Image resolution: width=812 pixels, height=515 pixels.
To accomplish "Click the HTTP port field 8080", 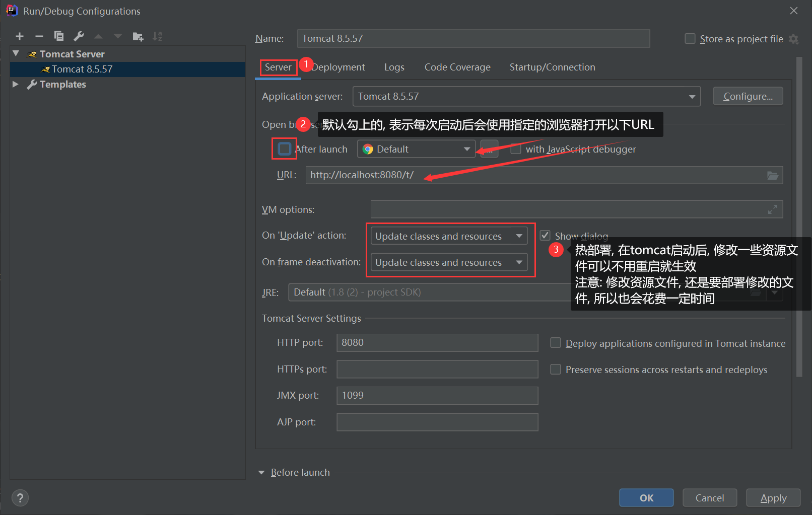I will 437,343.
